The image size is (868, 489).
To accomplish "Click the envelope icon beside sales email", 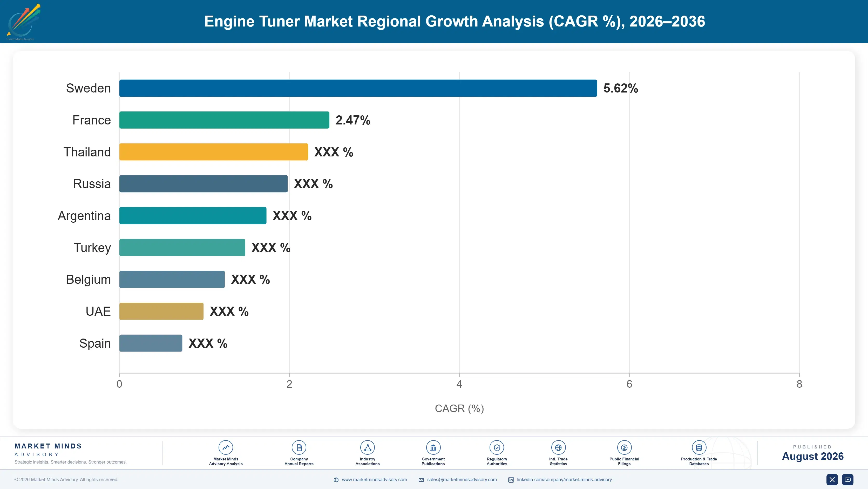I will click(x=421, y=480).
